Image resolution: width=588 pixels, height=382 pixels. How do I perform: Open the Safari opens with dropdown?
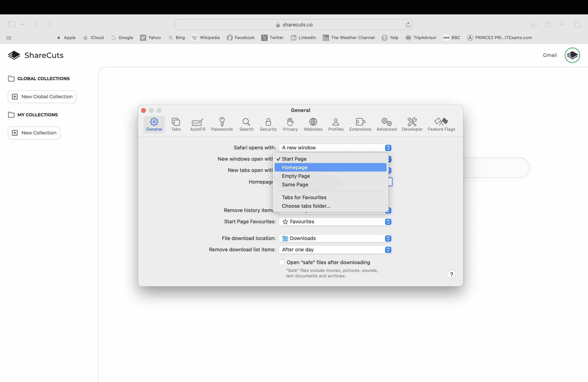tap(335, 147)
